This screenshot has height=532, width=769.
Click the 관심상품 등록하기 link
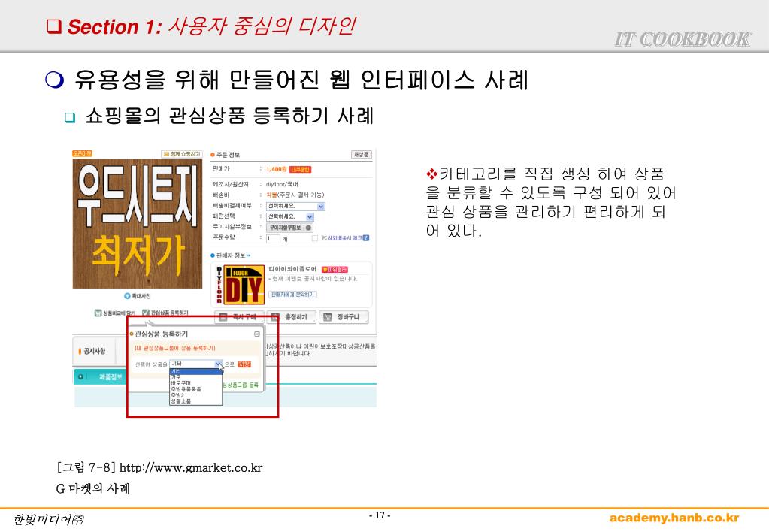click(x=165, y=313)
